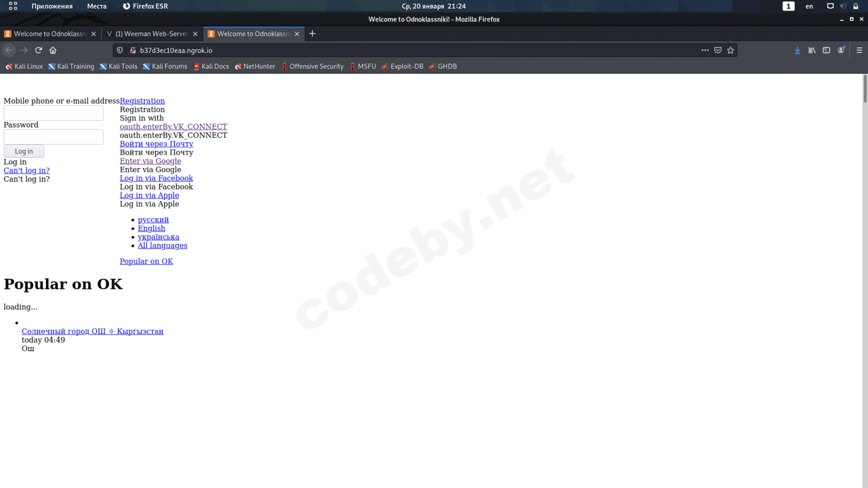View site connection security padlock
This screenshot has width=868, height=488.
pos(132,50)
